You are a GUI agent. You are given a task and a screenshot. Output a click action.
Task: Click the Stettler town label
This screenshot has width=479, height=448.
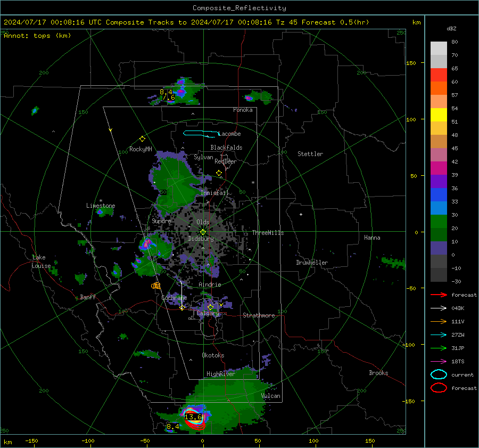click(310, 154)
